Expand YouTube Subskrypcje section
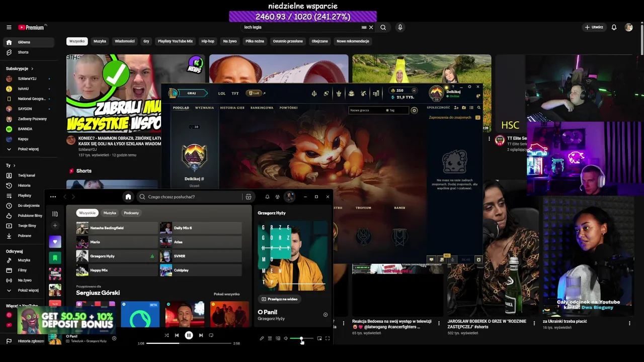The image size is (644, 362). tap(20, 68)
